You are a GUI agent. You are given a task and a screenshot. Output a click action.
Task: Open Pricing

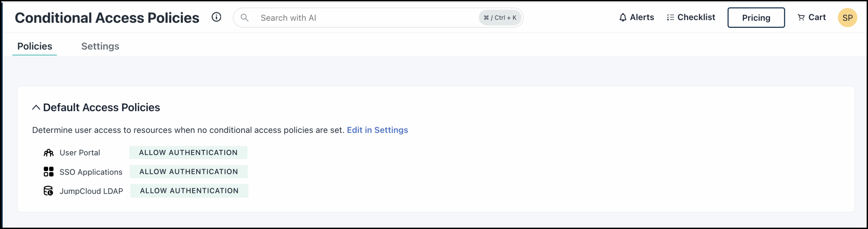[756, 17]
